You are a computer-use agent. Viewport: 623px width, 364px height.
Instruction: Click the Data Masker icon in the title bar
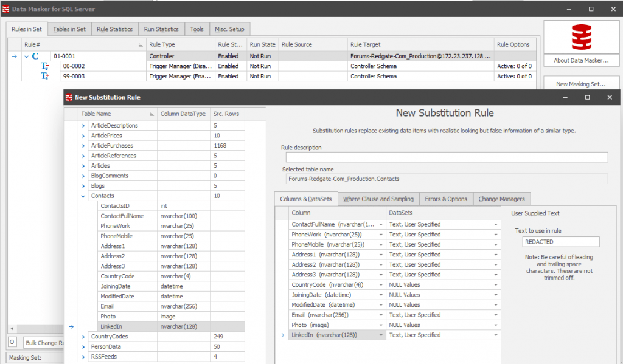pos(7,9)
